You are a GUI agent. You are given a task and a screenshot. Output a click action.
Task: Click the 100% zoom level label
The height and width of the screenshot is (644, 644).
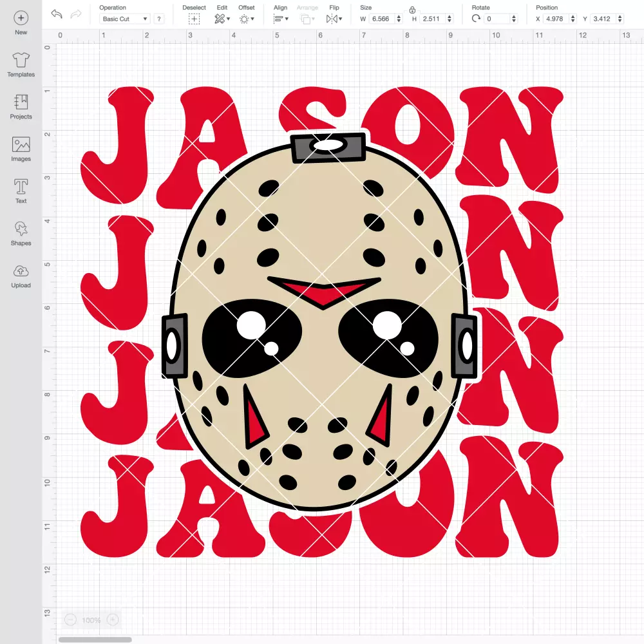[x=91, y=620]
